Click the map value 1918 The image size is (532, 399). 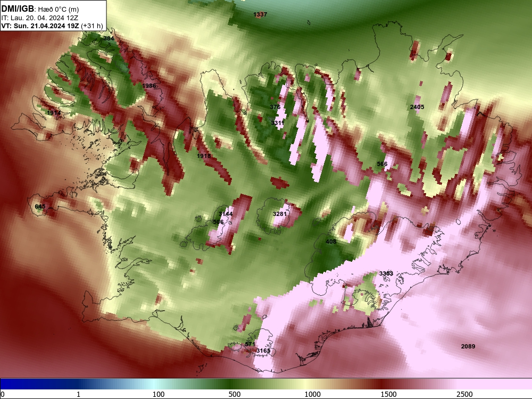click(204, 156)
